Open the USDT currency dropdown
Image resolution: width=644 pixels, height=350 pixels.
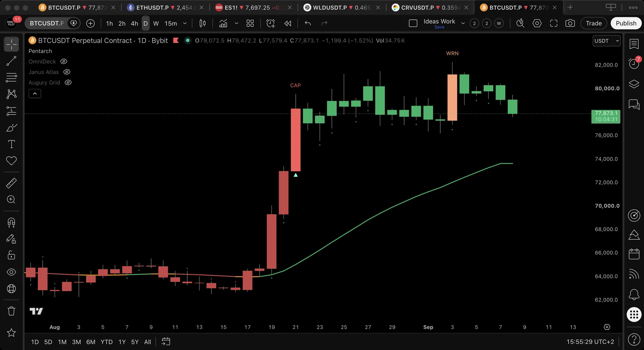pyautogui.click(x=607, y=41)
